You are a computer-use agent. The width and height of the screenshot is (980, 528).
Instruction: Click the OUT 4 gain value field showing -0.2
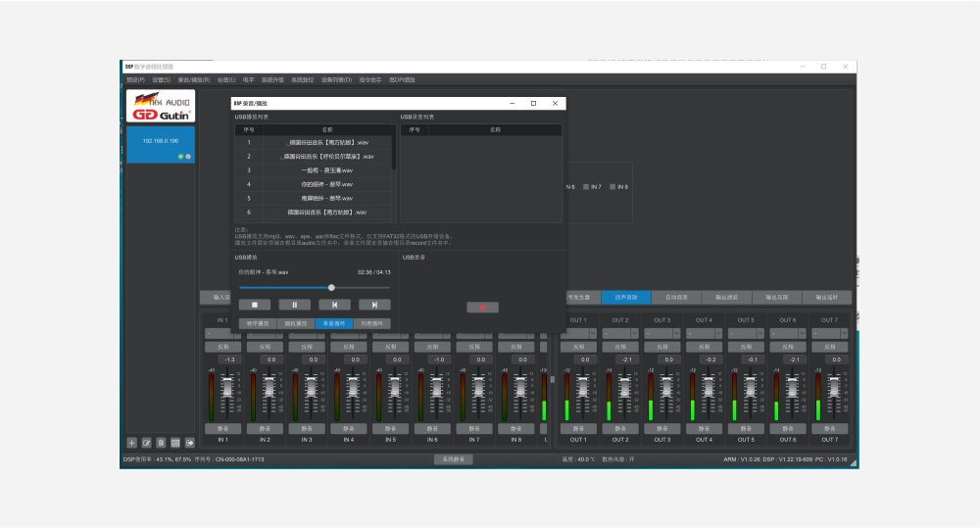coord(710,360)
